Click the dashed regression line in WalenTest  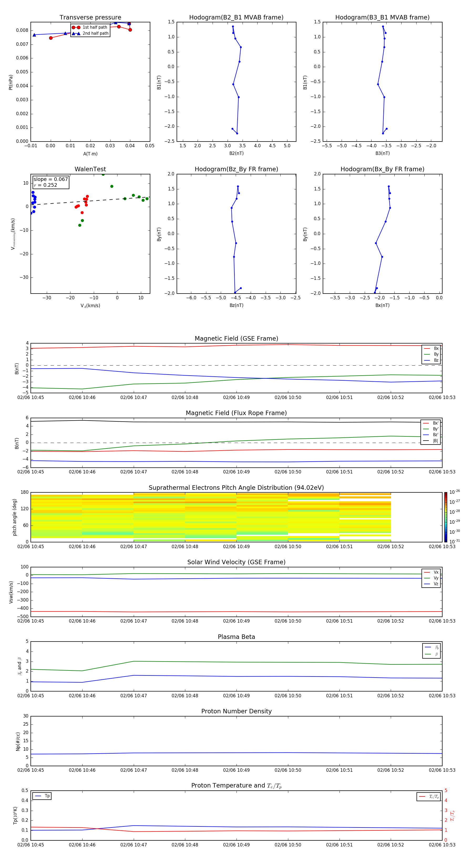(90, 201)
